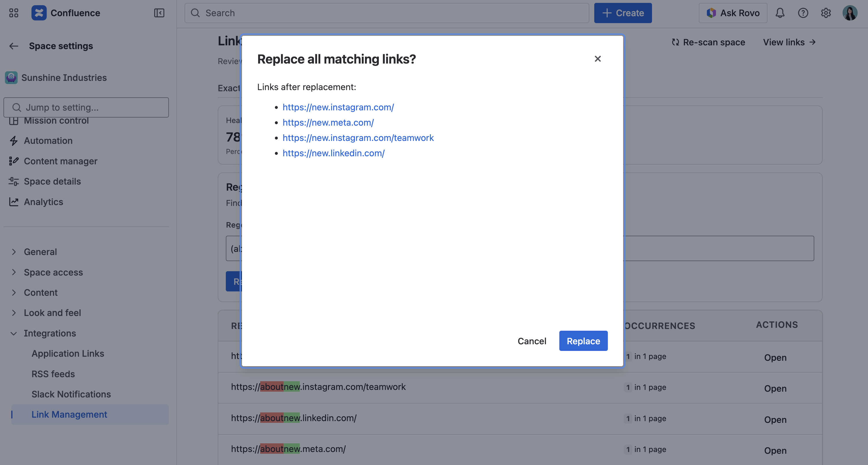Close the Replace all matching links dialog
Screen dimensions: 868x465
click(x=598, y=59)
